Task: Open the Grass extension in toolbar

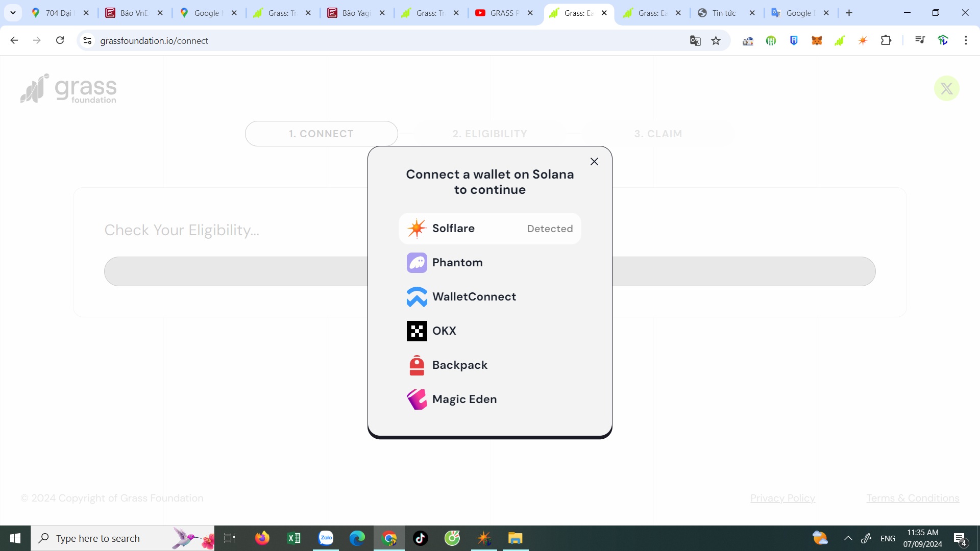Action: [839, 40]
